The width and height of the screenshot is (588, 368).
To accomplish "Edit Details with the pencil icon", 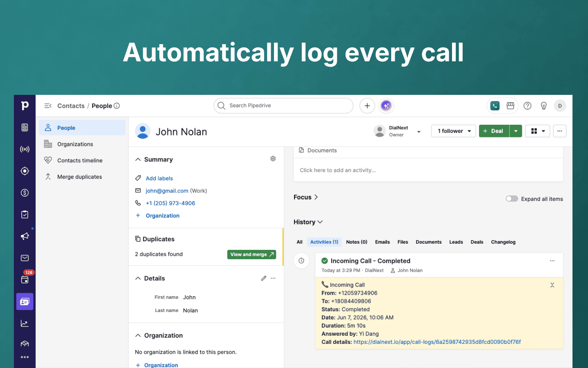I will [264, 278].
